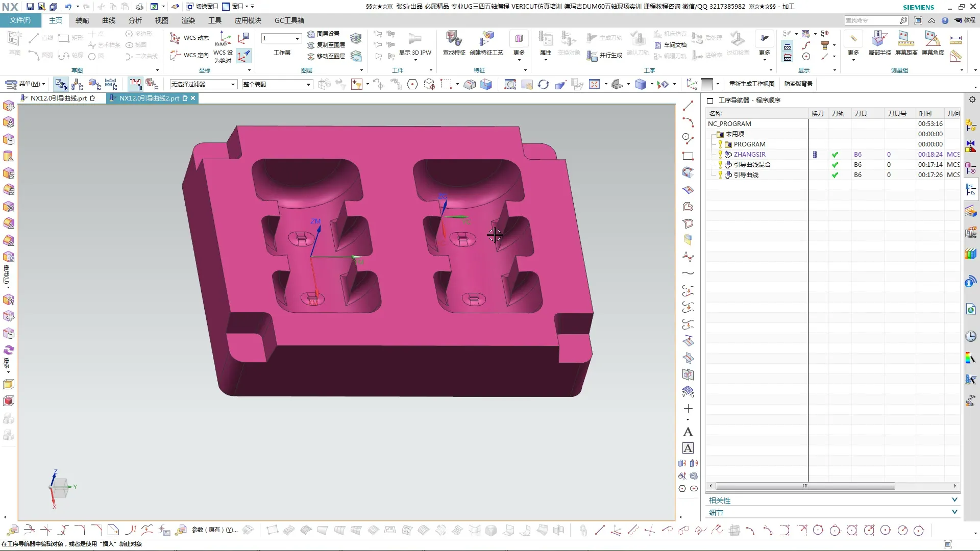This screenshot has height=551, width=980.
Task: Toggle the WCS display button
Action: [x=244, y=55]
